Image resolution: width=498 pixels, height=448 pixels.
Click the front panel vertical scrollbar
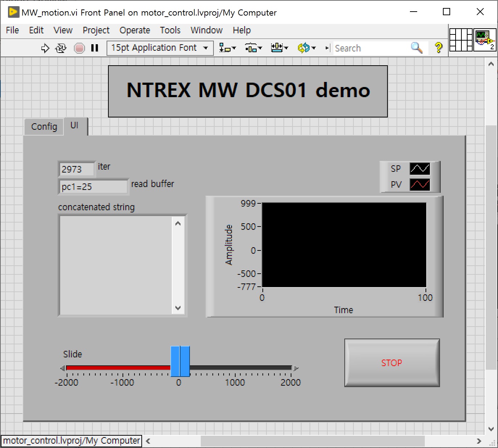pos(491,247)
